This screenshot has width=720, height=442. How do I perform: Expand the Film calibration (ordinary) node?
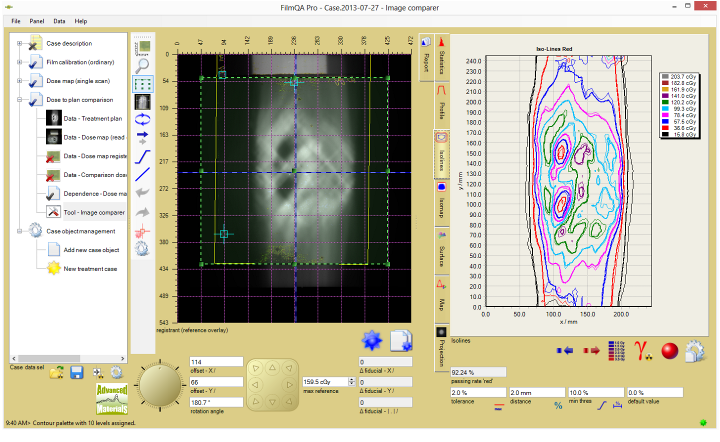(x=19, y=62)
